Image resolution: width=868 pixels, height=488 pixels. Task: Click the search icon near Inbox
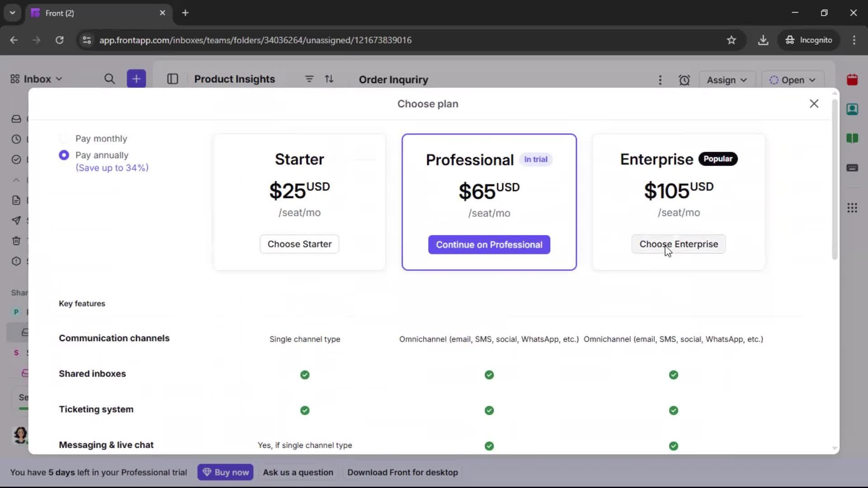(x=109, y=79)
